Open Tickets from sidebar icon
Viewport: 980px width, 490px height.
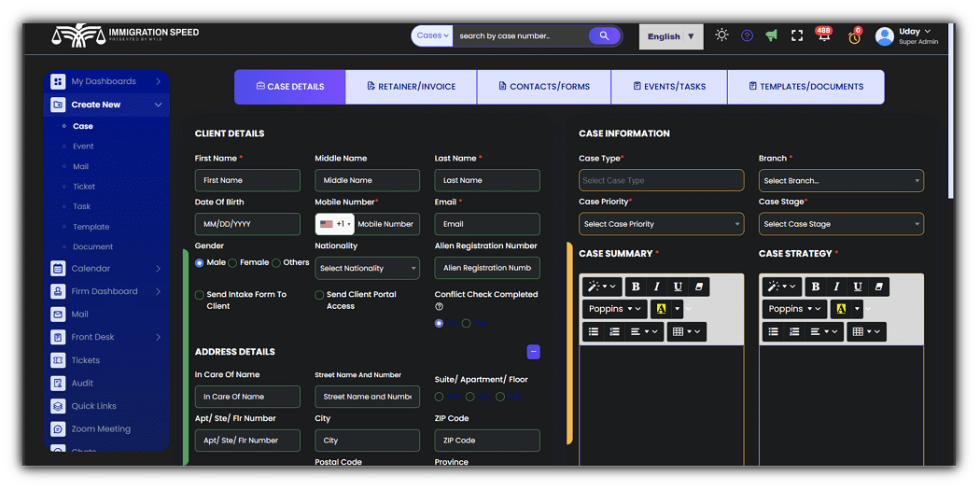click(58, 360)
